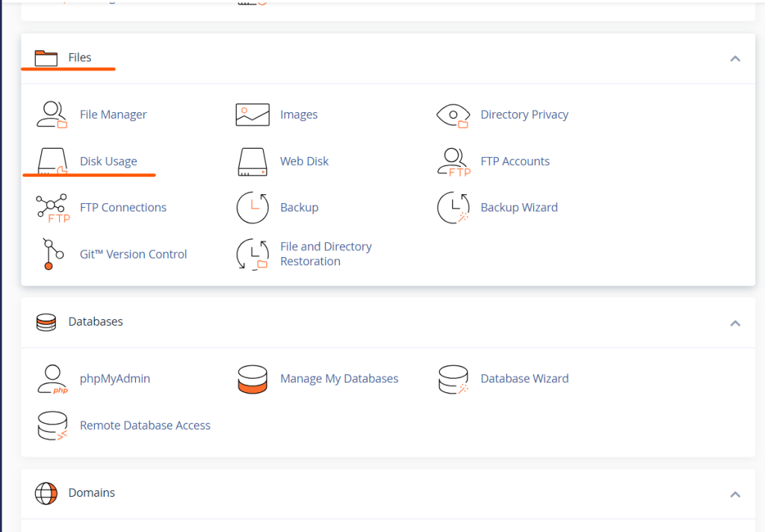Screen dimensions: 765x532
Task: Collapse the Domains section chevron
Action: (735, 495)
